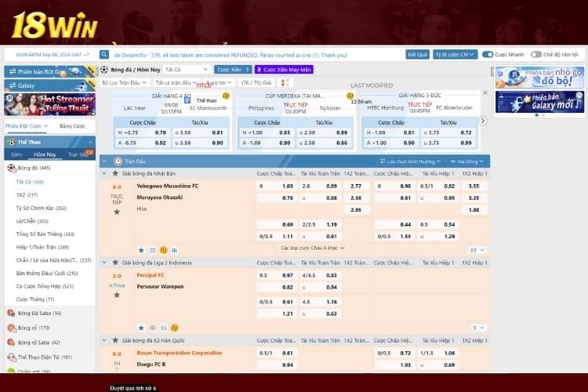Switch to the Trực tiếp tab
Image resolution: width=588 pixels, height=392 pixels.
78,154
